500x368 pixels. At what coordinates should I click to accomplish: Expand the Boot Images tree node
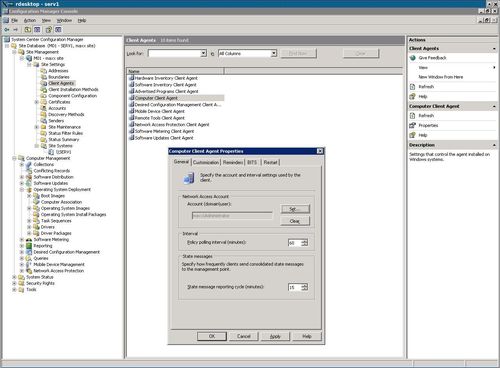pyautogui.click(x=29, y=196)
